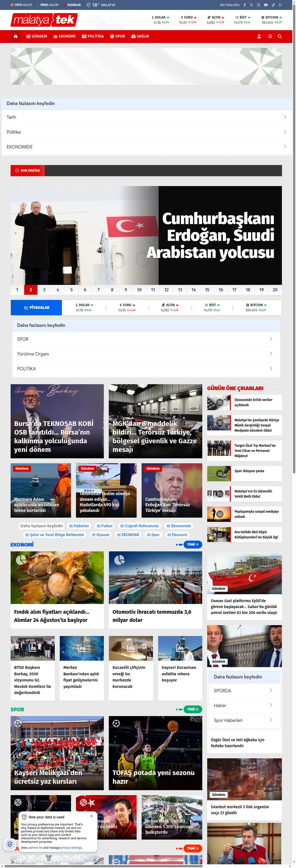Expand the Yürütme Organı row

pos(146,354)
